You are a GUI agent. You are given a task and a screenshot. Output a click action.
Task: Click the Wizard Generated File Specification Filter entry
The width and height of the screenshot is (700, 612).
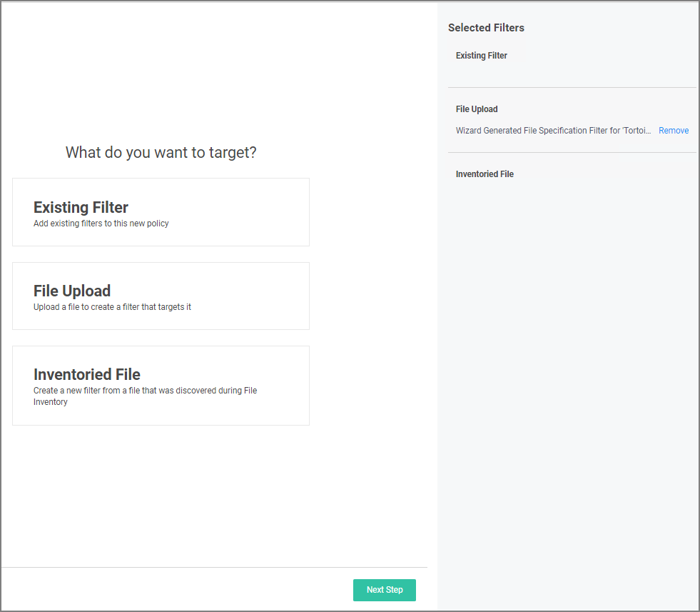(542, 131)
